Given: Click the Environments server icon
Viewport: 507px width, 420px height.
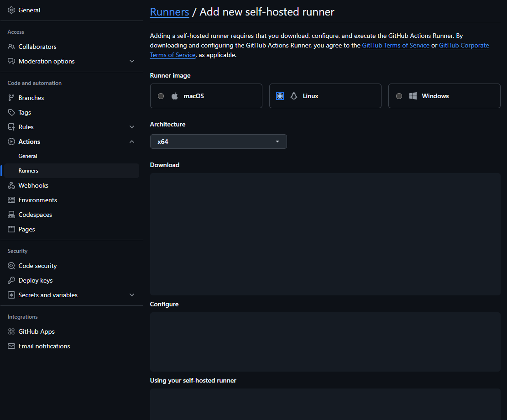Looking at the screenshot, I should (11, 200).
